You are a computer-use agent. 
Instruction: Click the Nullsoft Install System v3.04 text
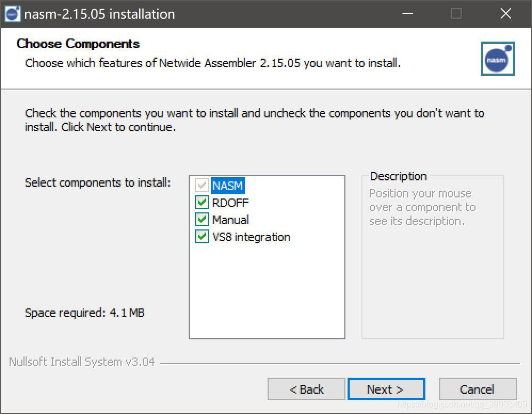click(x=82, y=362)
